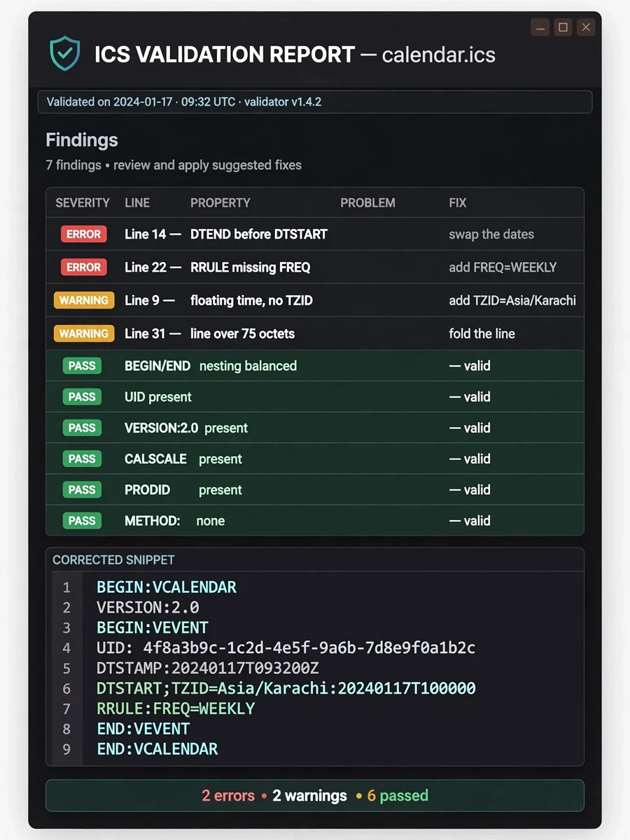Select the 'fold the line' fix
The height and width of the screenshot is (840, 630).
[x=482, y=334]
